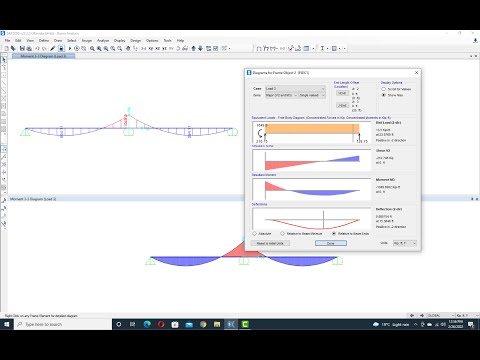Click the Move Down in List arrow icon

pos(200,49)
